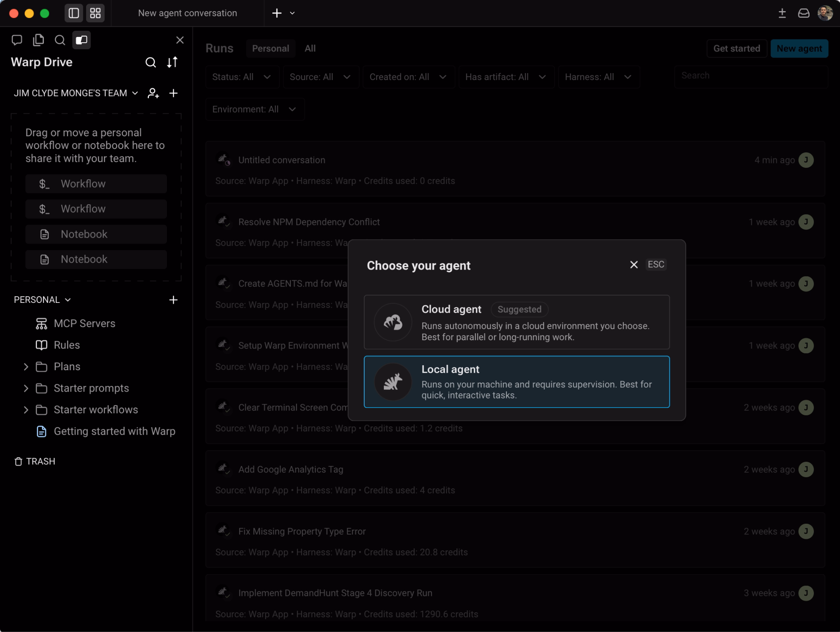Open the grid layout icon in title bar
840x632 pixels.
click(x=95, y=13)
